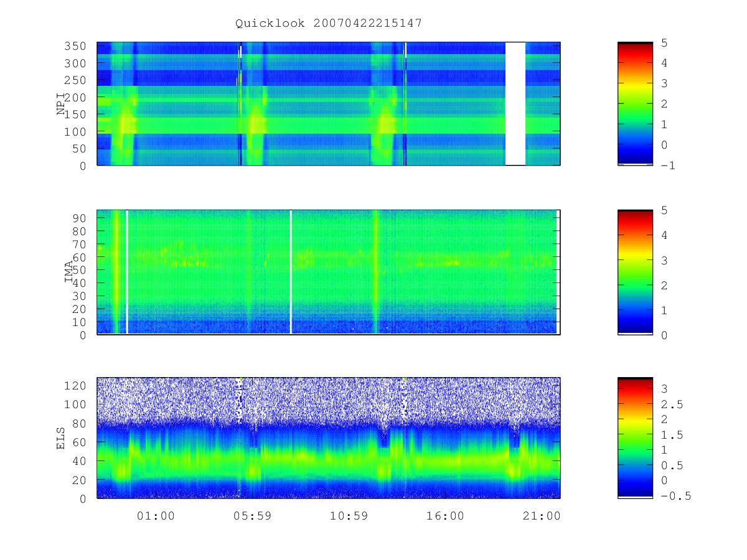Screen dimensions: 747x560
Task: Click the 01:00 time axis label
Action: (156, 516)
